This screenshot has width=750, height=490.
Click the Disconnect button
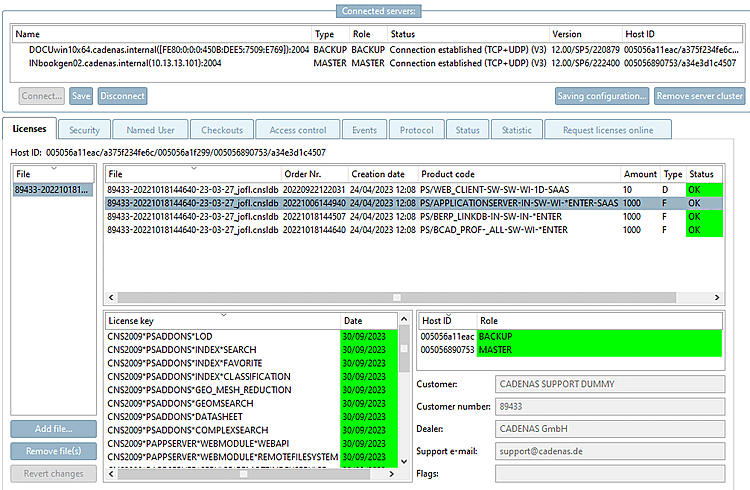(x=122, y=96)
